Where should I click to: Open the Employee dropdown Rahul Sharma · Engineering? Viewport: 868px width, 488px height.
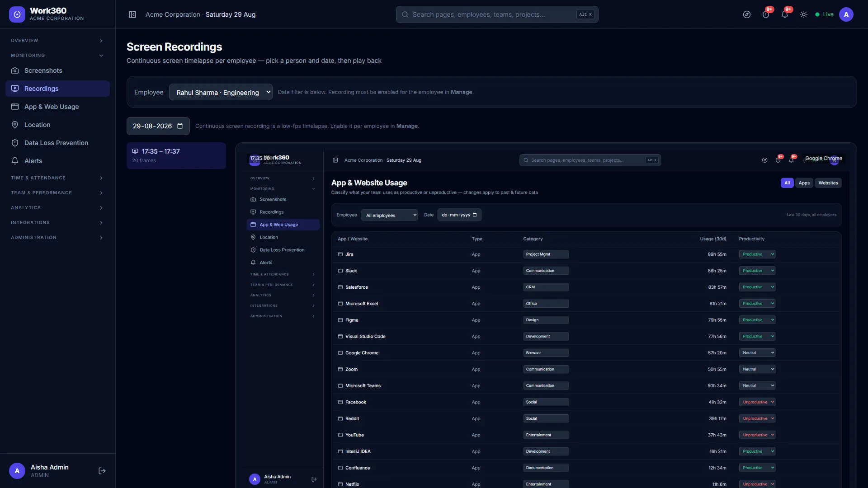221,92
